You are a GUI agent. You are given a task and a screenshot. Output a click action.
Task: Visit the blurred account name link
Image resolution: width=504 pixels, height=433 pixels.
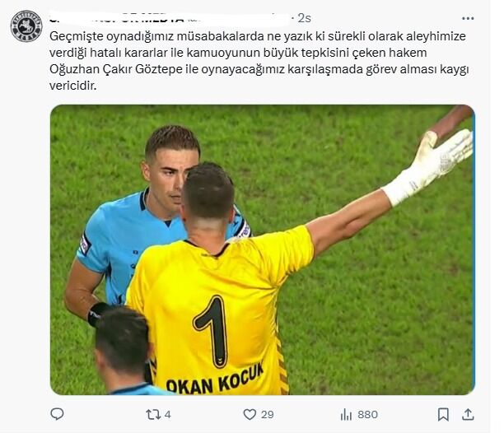pyautogui.click(x=169, y=18)
